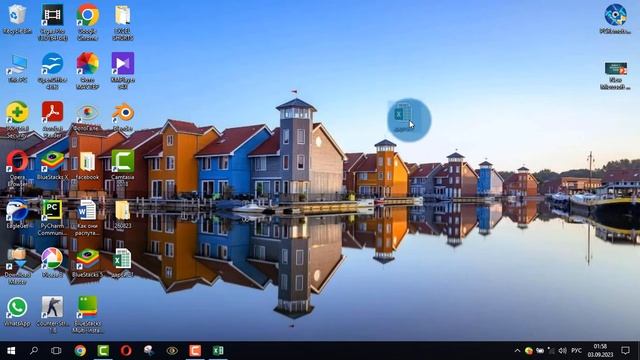Select the OpenOffice desktop shortcut
The image size is (640, 360).
[52, 70]
